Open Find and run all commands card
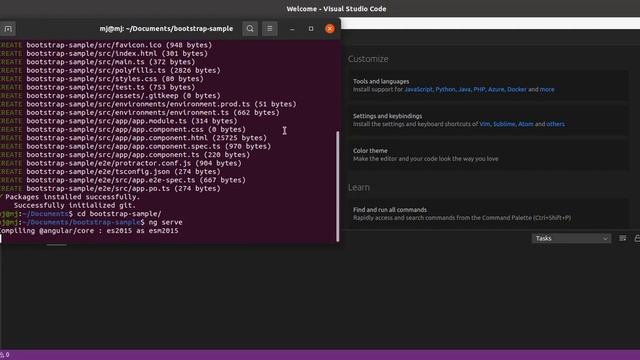 tap(488, 213)
